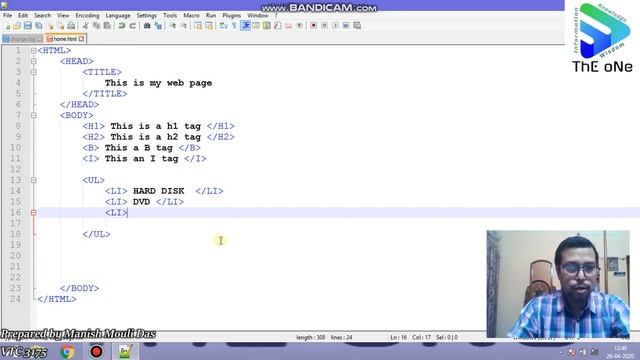Viewport: 640px width, 360px height.
Task: Click line number 12 in the margin
Action: [x=16, y=169]
